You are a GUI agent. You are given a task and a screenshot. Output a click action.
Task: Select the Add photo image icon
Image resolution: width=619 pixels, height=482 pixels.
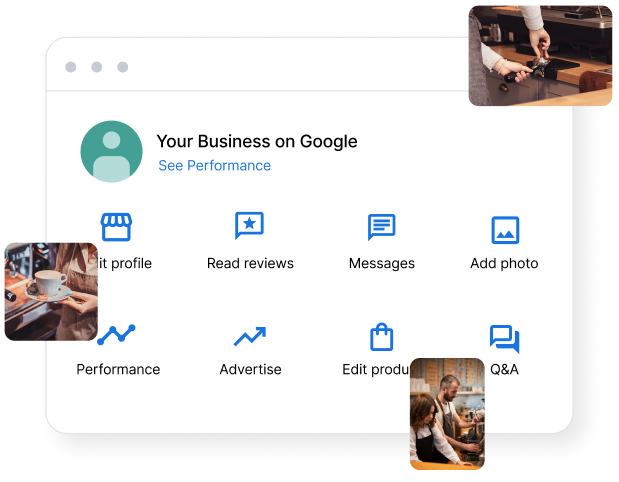[x=505, y=230]
